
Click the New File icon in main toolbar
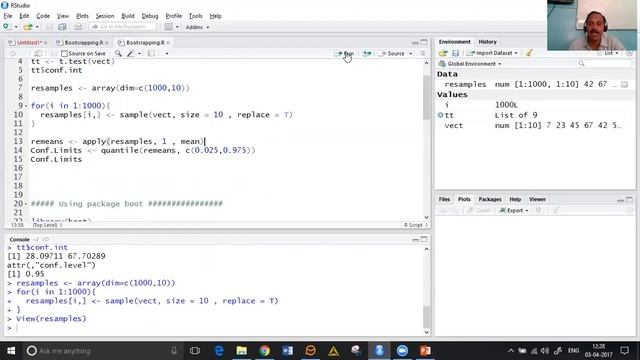(7, 27)
